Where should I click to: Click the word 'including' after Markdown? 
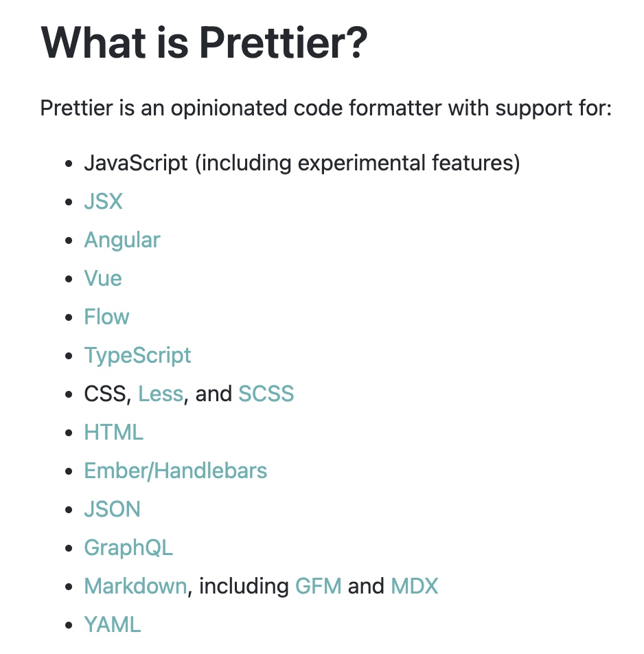pyautogui.click(x=244, y=587)
